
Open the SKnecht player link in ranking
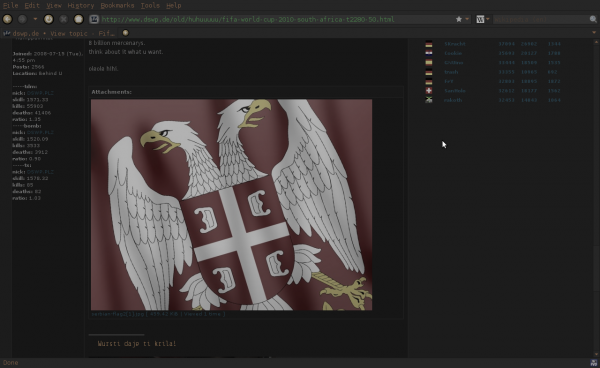click(x=455, y=44)
